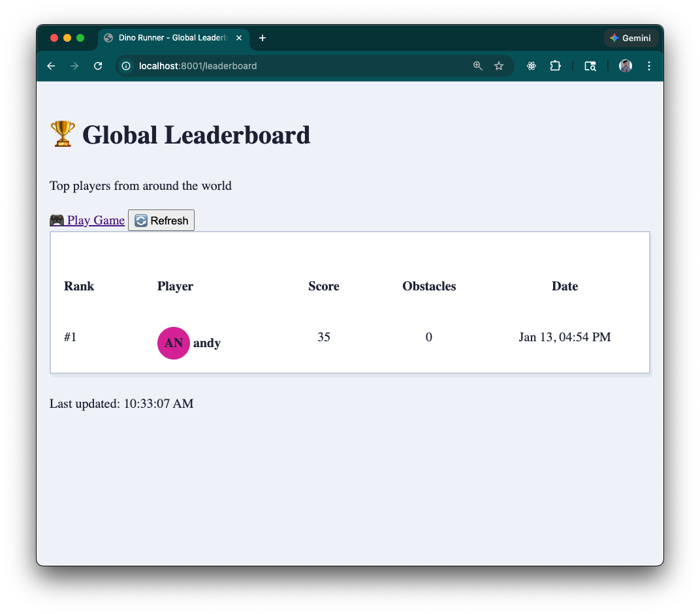Click the browser forward arrow
Viewport: 700px width, 614px height.
[74, 66]
